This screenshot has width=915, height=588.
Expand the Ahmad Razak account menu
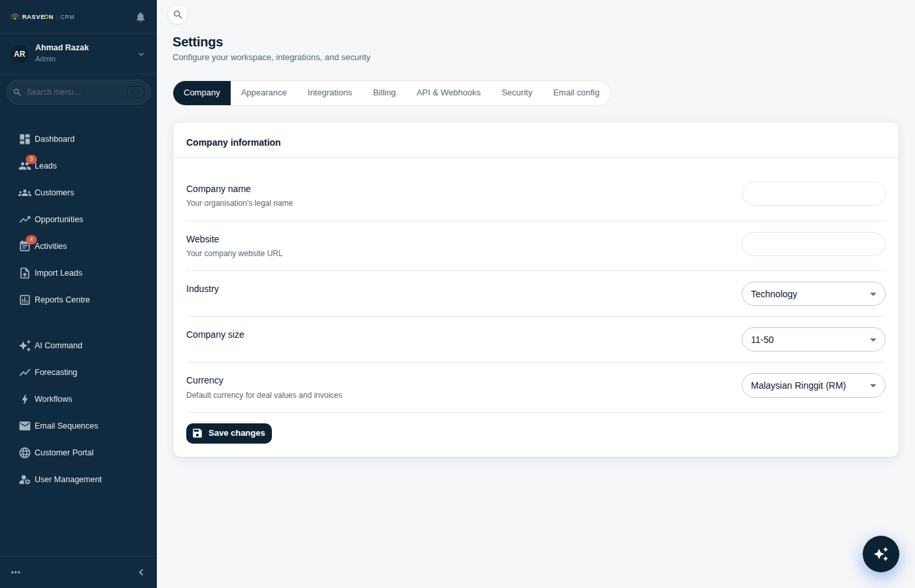pos(141,54)
